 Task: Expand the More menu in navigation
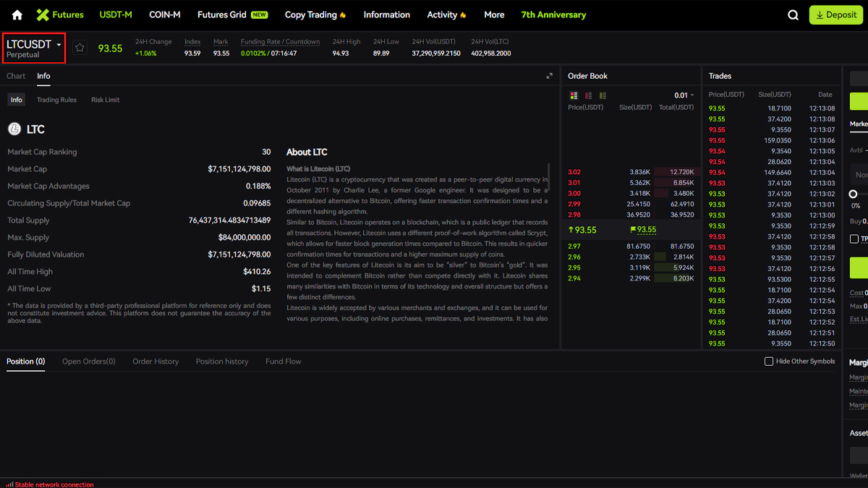point(494,14)
